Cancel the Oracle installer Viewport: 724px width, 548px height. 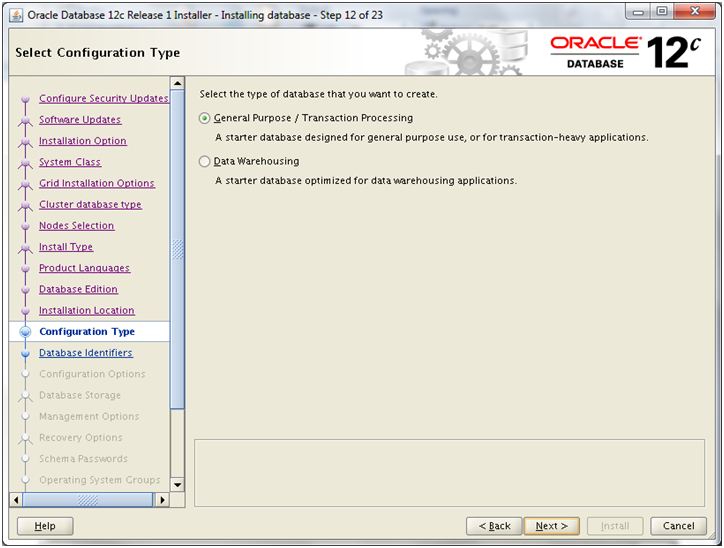[x=678, y=526]
